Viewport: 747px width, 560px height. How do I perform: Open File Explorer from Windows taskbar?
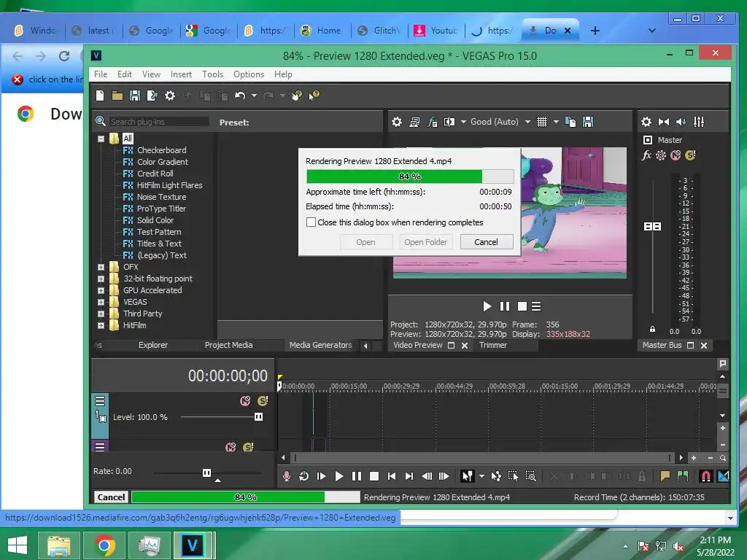point(58,545)
